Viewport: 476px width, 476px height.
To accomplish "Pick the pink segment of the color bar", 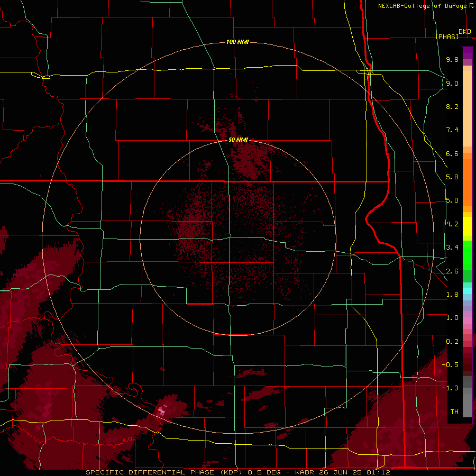I will [467, 321].
